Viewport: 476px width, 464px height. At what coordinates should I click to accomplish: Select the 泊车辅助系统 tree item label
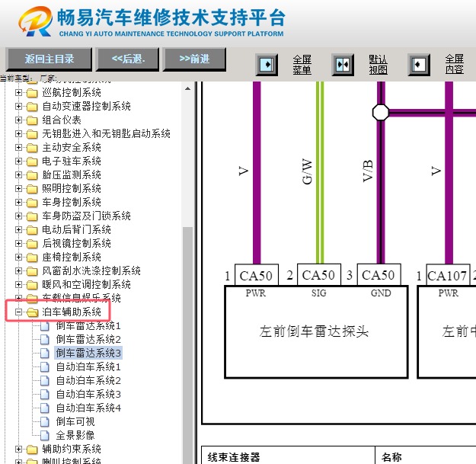click(72, 312)
